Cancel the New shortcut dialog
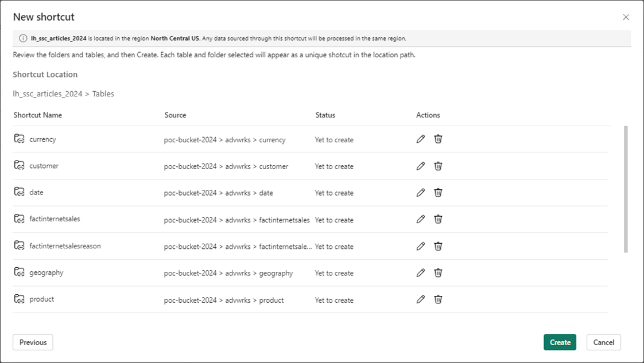Screen dimensions: 644x363 coord(603,342)
